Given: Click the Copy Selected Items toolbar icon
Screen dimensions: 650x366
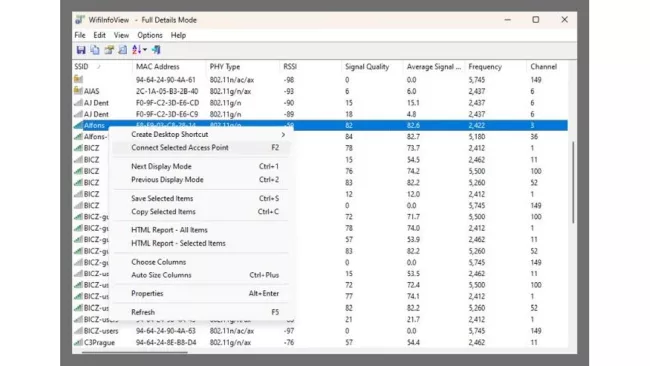Looking at the screenshot, I should click(95, 50).
